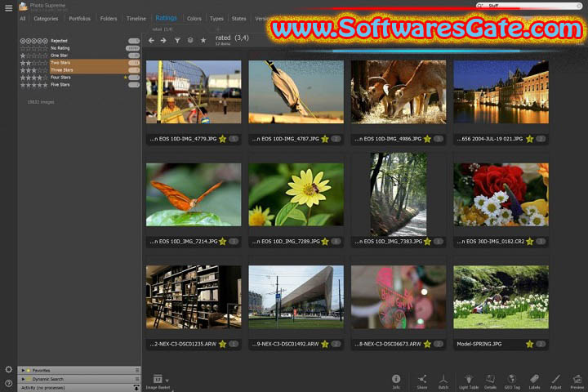The width and height of the screenshot is (588, 392).
Task: Open Image Basket dropdown arrow
Action: coord(167,381)
